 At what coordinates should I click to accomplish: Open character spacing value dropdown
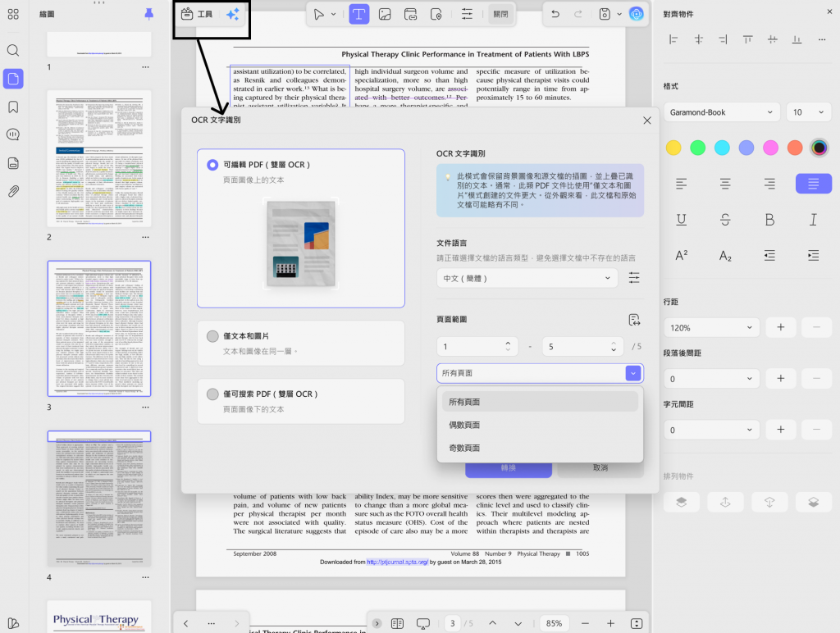click(x=711, y=430)
